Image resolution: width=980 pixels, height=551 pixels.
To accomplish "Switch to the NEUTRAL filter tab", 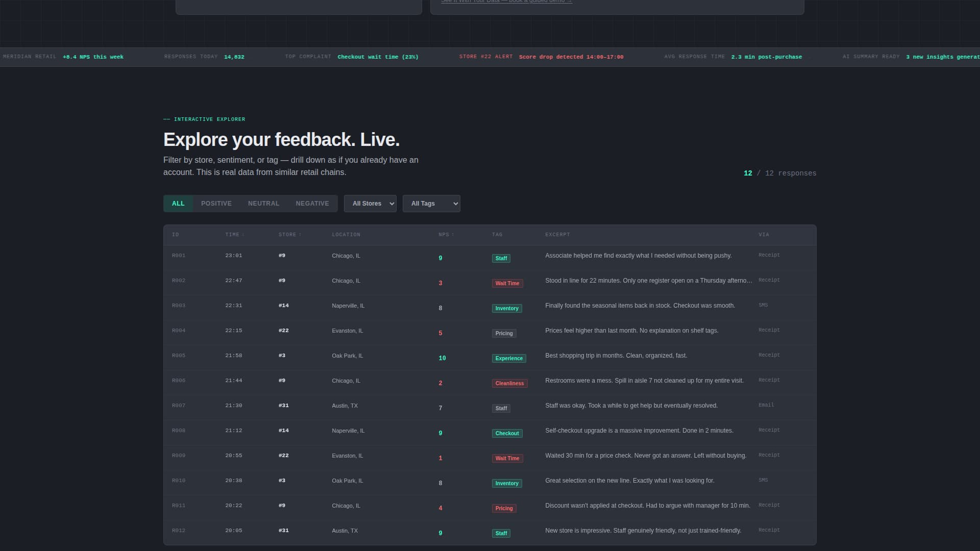I will 263,204.
